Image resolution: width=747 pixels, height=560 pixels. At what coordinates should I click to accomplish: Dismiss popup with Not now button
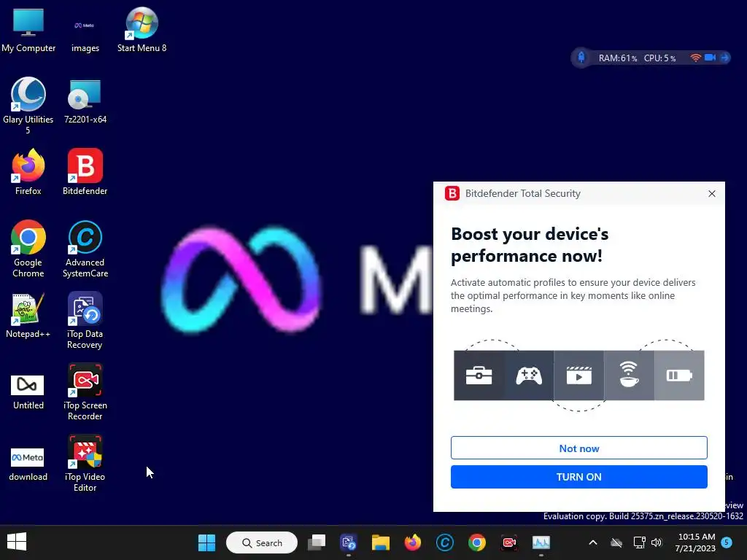coord(578,448)
